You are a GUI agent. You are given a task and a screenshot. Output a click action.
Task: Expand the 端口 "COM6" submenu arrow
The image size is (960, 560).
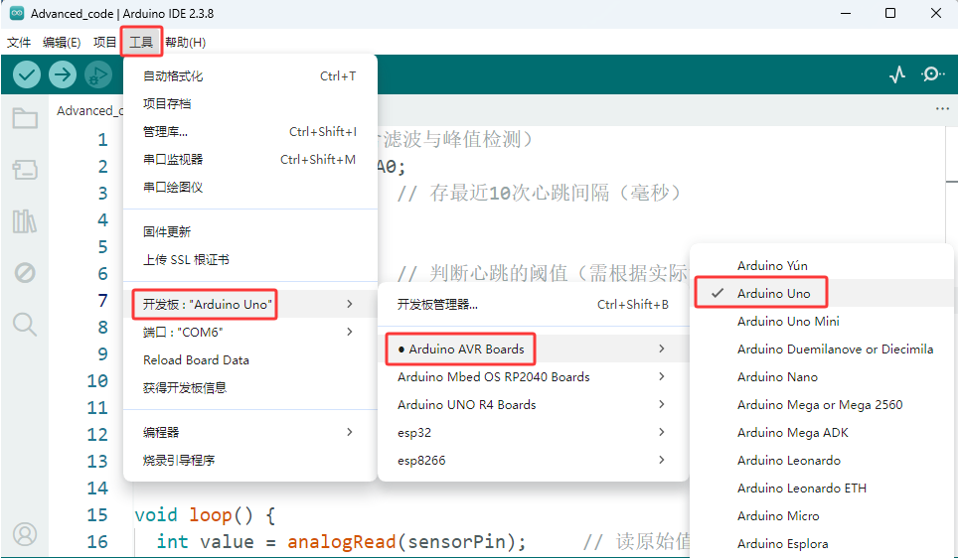pos(350,332)
